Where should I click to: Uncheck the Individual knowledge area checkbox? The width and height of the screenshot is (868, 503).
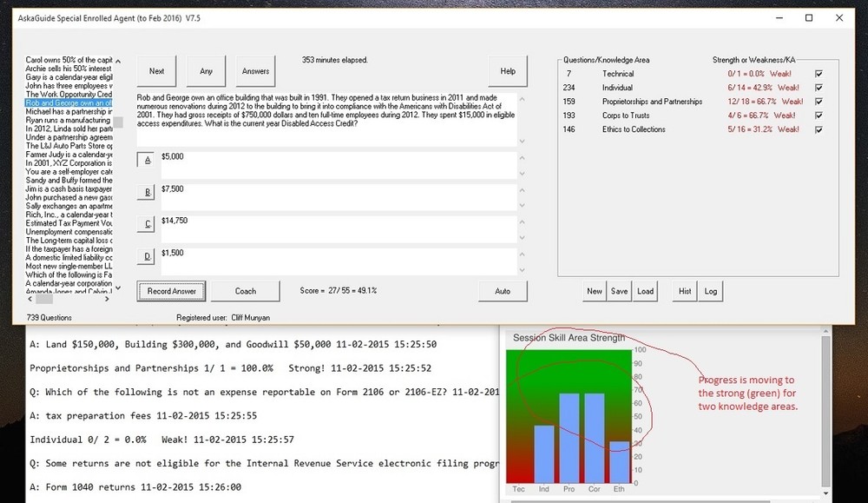tap(817, 88)
